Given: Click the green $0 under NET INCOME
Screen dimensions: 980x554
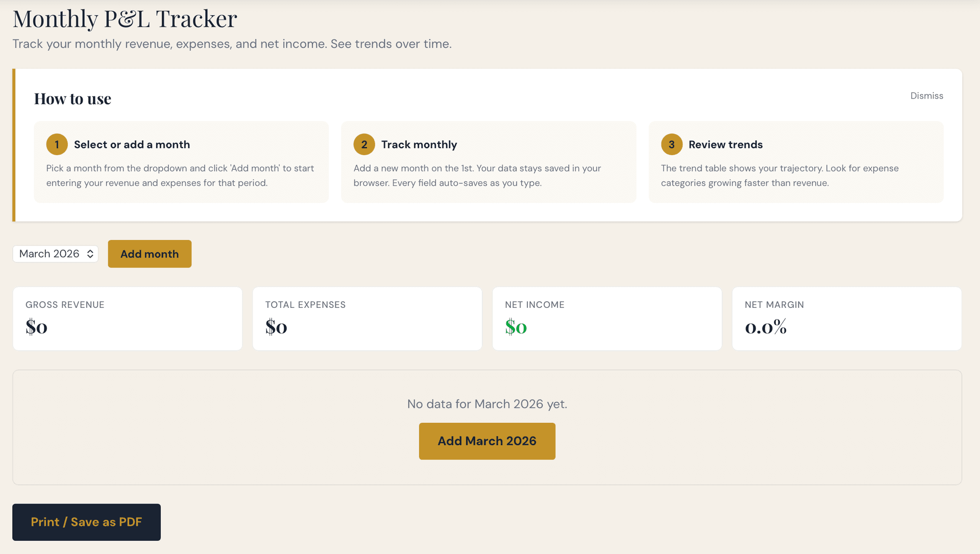Looking at the screenshot, I should click(516, 327).
